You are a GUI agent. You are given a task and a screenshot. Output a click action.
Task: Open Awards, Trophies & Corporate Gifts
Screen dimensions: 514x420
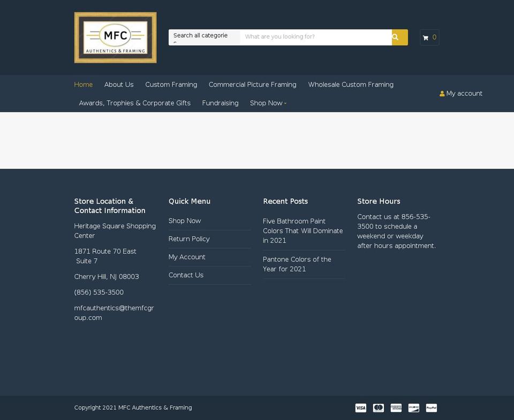pos(135,103)
